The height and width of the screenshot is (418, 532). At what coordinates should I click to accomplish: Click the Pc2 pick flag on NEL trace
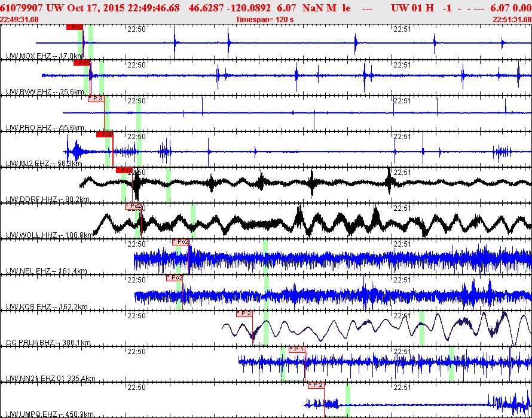coord(181,242)
